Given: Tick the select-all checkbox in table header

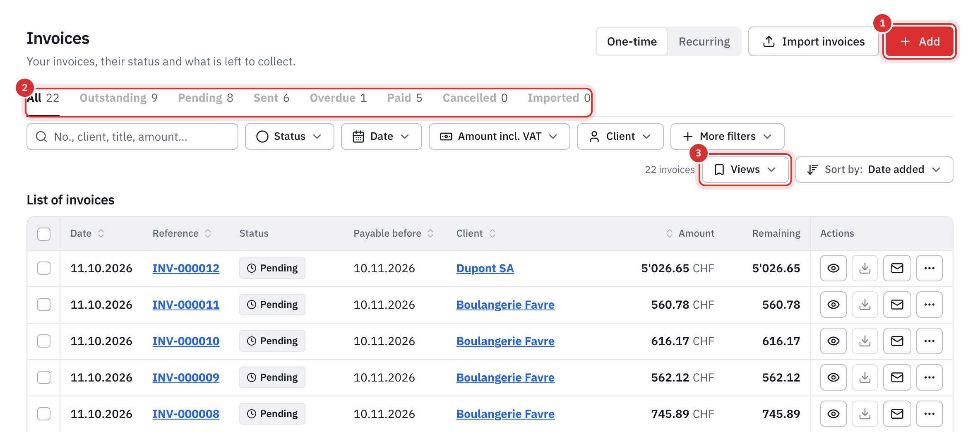Looking at the screenshot, I should pyautogui.click(x=44, y=234).
